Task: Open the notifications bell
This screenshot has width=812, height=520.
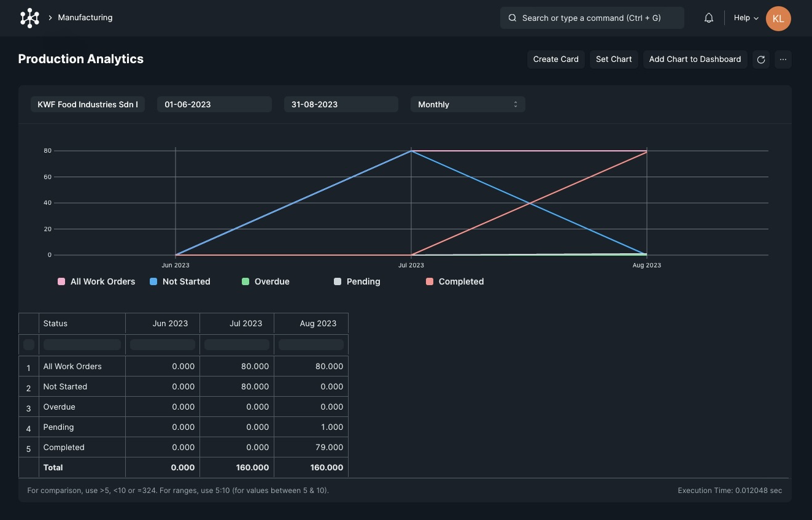Action: 709,18
